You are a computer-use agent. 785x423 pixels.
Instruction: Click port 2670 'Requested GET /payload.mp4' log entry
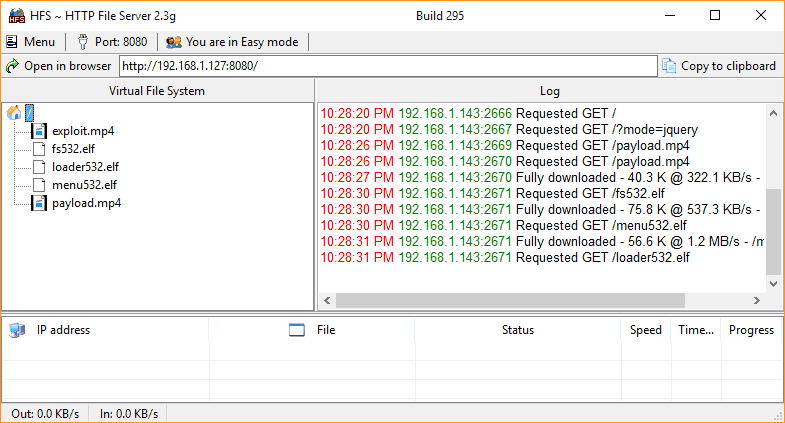click(x=505, y=162)
